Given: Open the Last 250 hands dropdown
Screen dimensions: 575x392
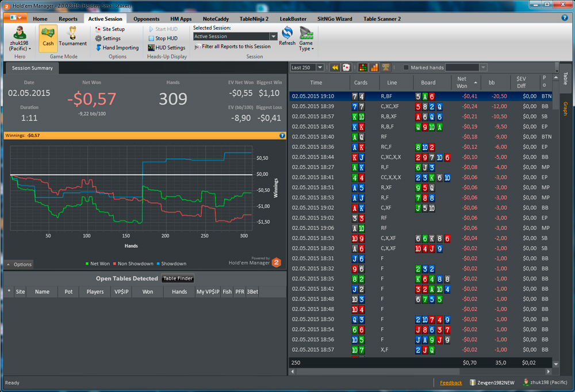Looking at the screenshot, I should tap(320, 67).
